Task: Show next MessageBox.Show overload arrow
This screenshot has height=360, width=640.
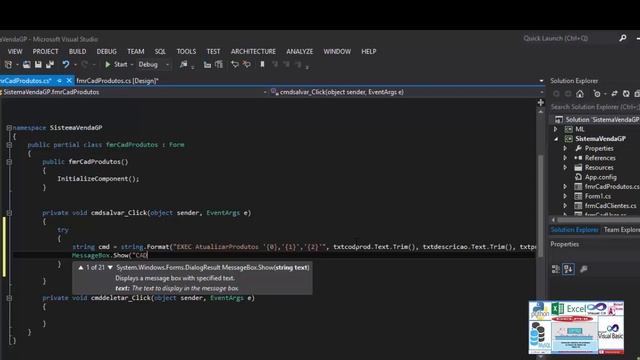Action: click(110, 268)
